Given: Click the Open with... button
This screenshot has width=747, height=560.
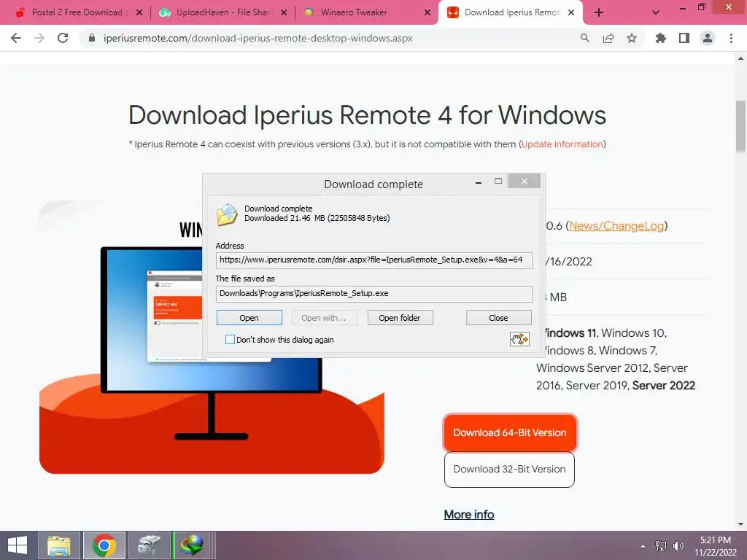Looking at the screenshot, I should point(324,318).
